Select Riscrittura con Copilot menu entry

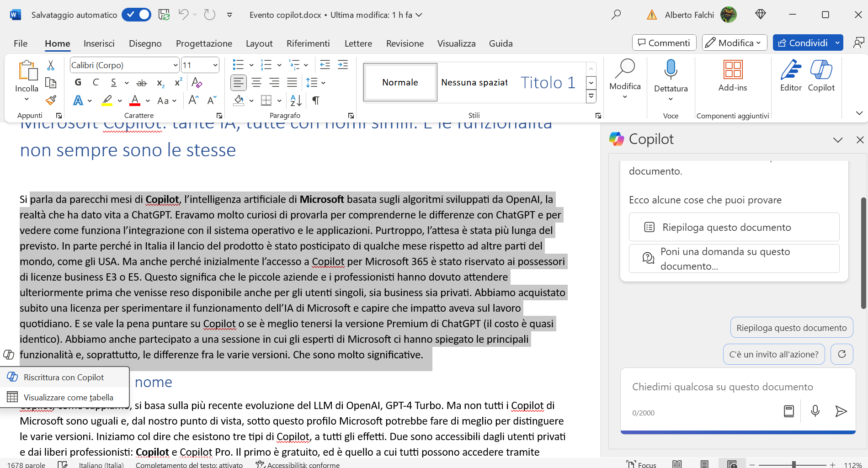(65, 377)
